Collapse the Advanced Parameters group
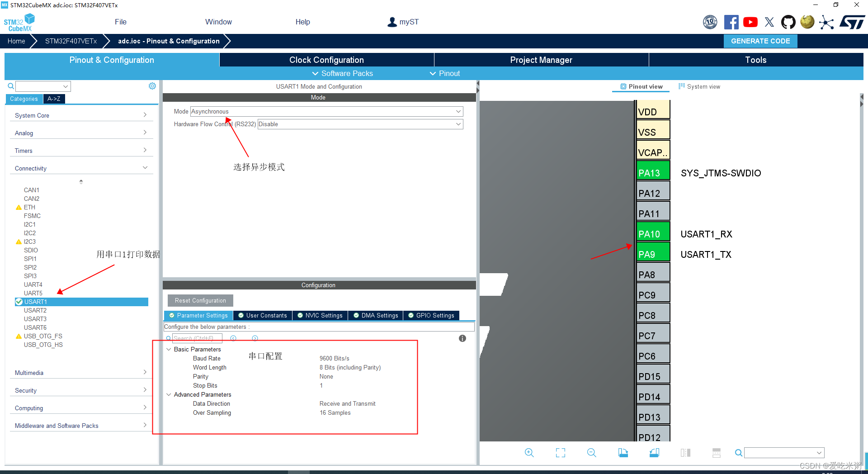 click(169, 394)
